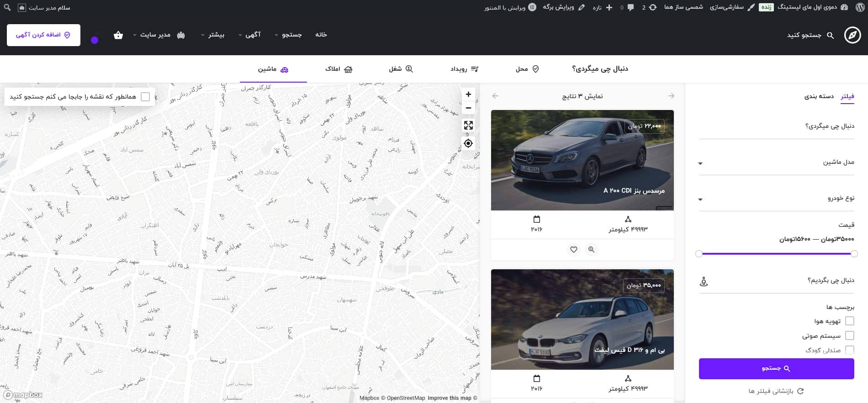Click the location field (دنبال چی بگردیم؟)

tap(777, 281)
